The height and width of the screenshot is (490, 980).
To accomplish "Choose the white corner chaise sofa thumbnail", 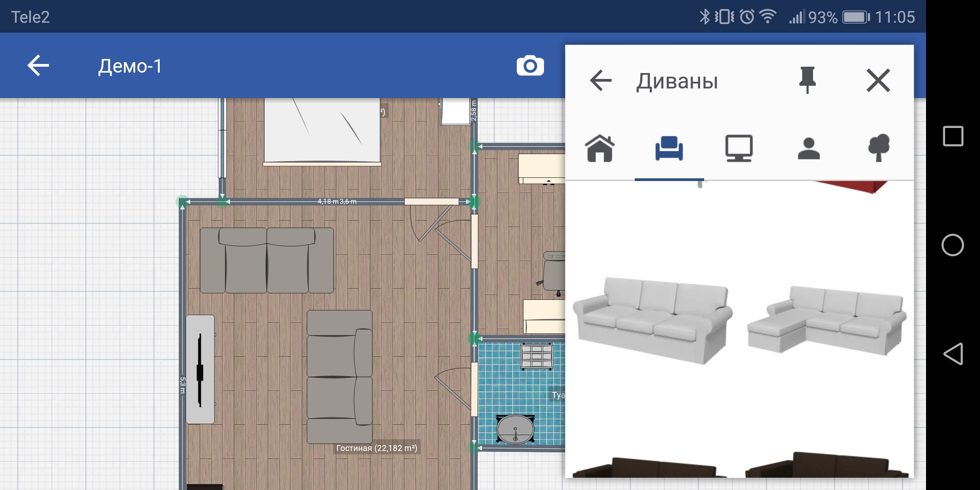I will coord(827,320).
